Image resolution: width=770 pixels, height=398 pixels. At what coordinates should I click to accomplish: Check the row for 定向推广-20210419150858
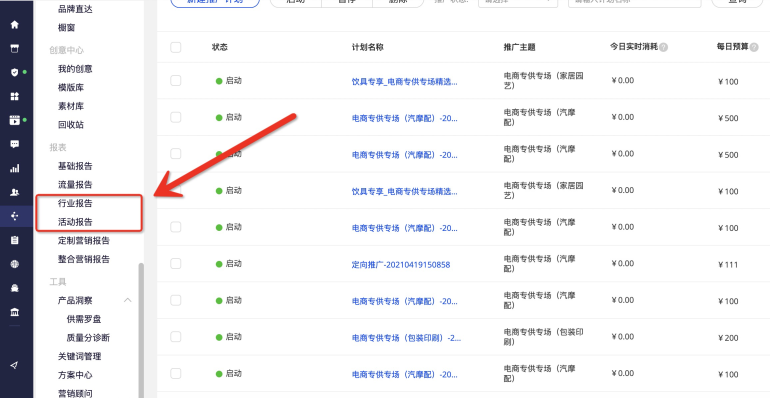(175, 264)
